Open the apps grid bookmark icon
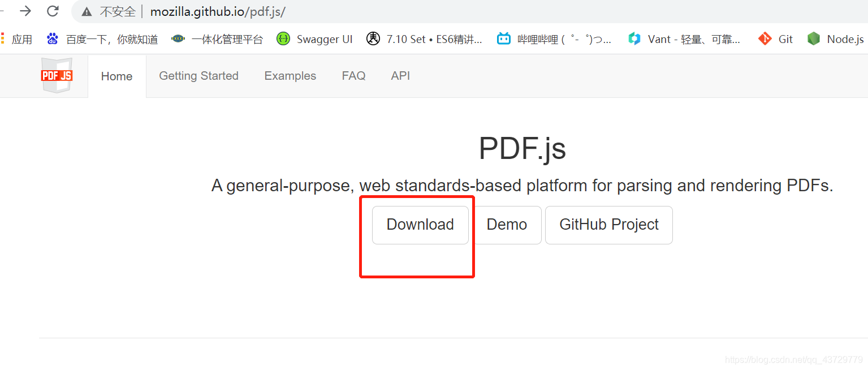The height and width of the screenshot is (370, 868). click(2, 39)
